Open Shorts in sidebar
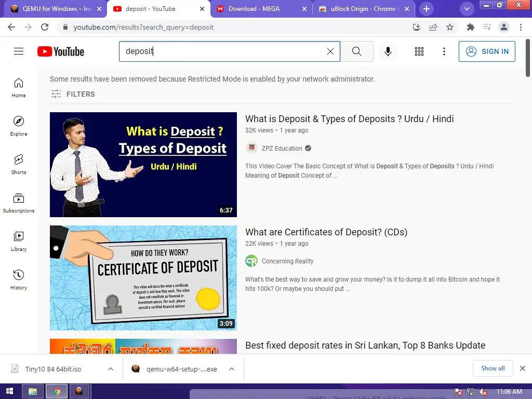This screenshot has width=532, height=399. [x=19, y=165]
